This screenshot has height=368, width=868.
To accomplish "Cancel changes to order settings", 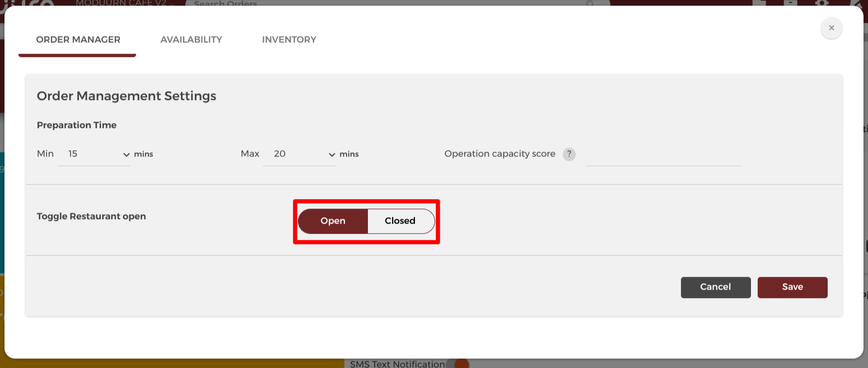I will pyautogui.click(x=716, y=287).
